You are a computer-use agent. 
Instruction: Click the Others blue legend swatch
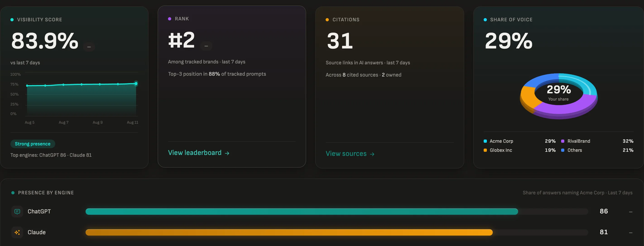562,150
